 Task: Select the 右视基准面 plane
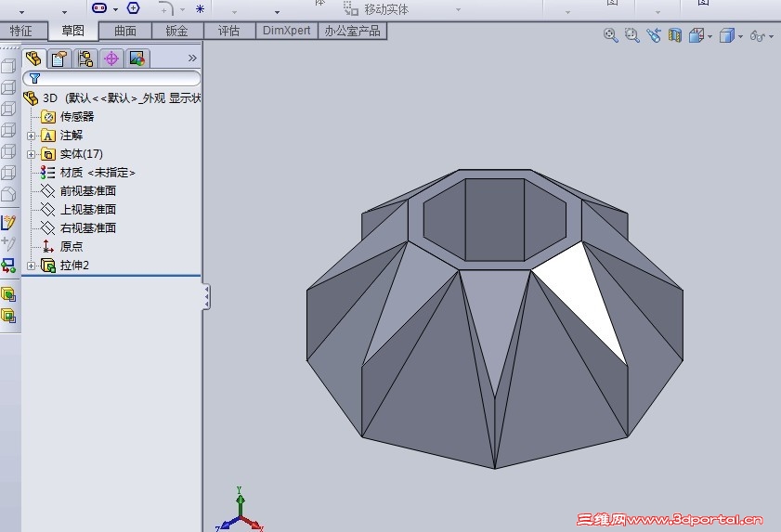coord(79,227)
